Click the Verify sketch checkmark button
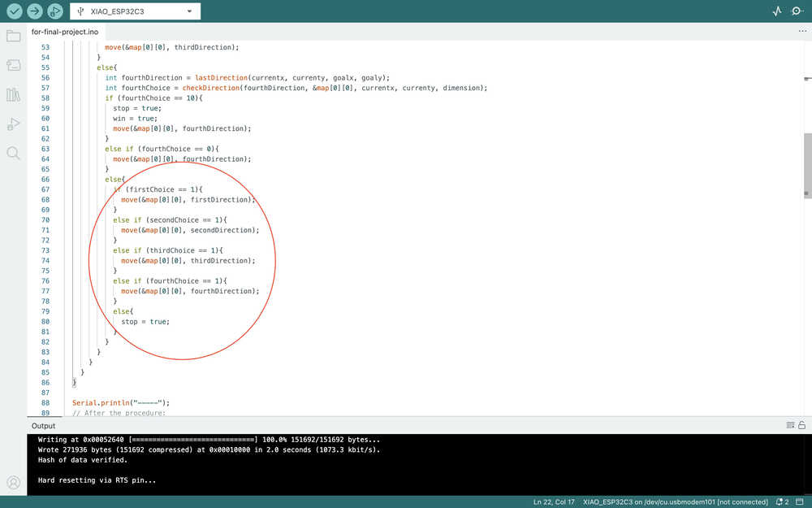 click(x=15, y=11)
